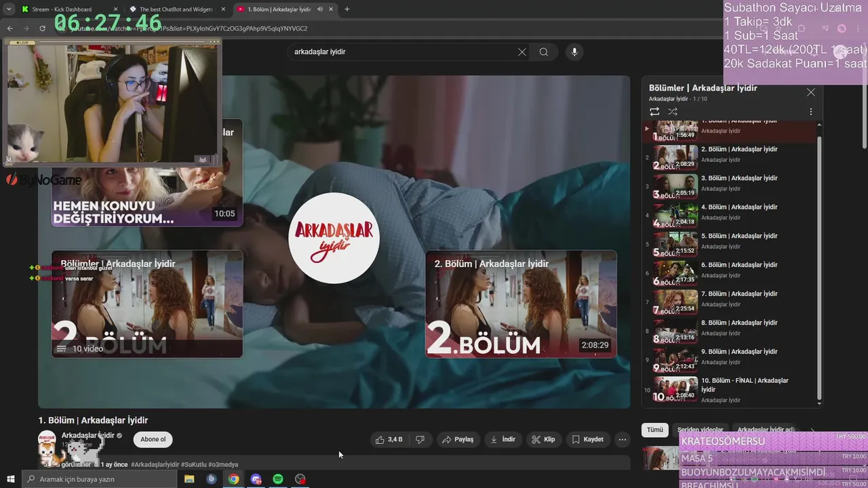
Task: Open the Hemen Konuyu Değiştiriyorum end card
Action: pyautogui.click(x=147, y=195)
